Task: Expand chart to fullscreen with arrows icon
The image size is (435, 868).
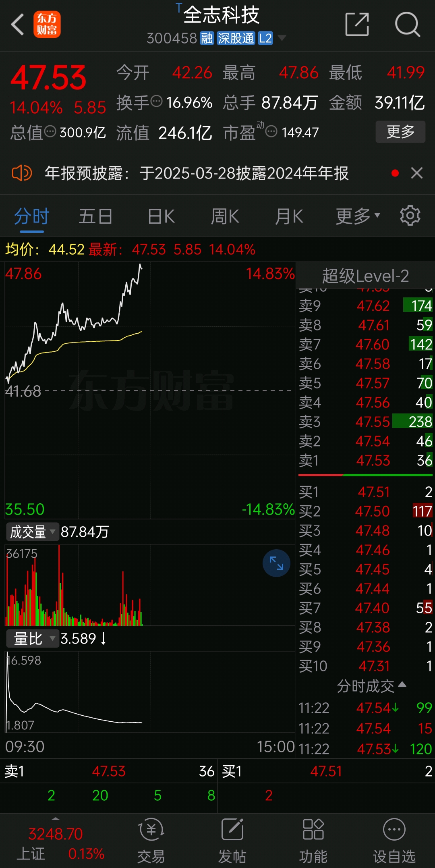Action: [x=276, y=563]
